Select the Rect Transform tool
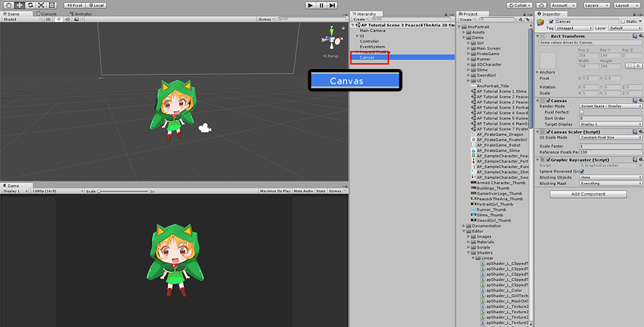Viewport: 644px width, 327px height. pos(52,5)
